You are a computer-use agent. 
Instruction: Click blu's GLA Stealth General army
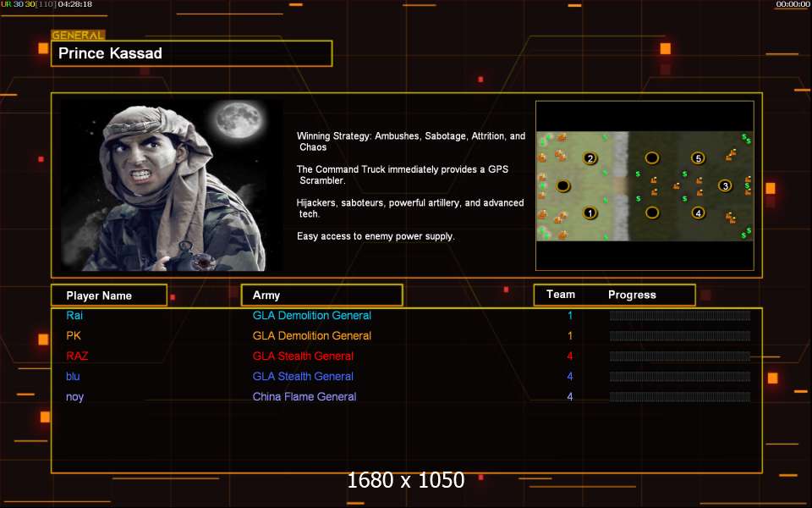click(x=303, y=377)
